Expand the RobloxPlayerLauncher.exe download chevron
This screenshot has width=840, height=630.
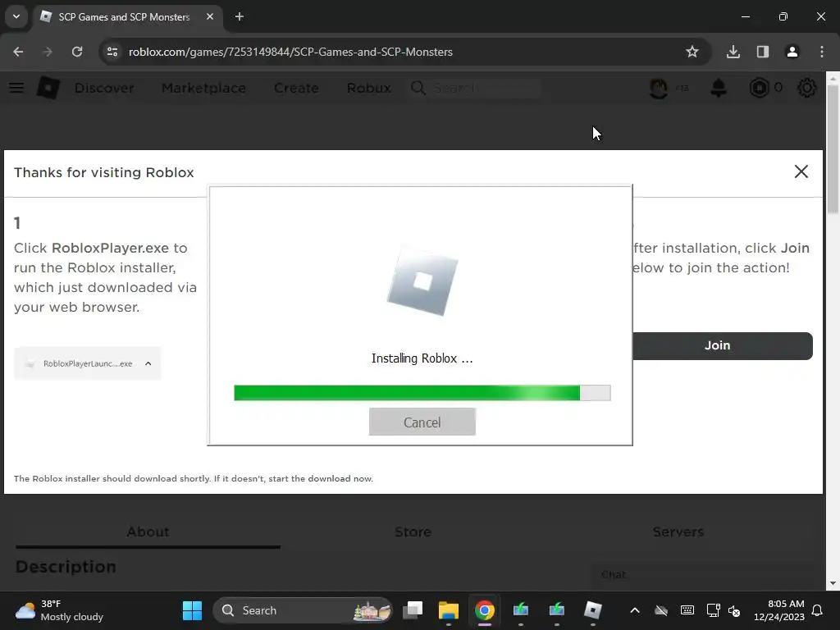click(148, 363)
